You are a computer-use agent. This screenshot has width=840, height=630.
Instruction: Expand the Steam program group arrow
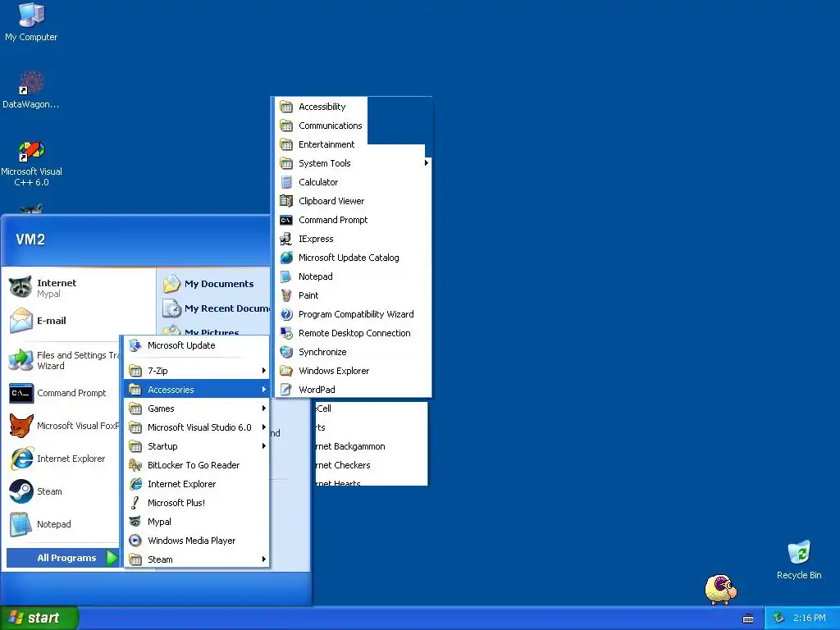pos(263,559)
